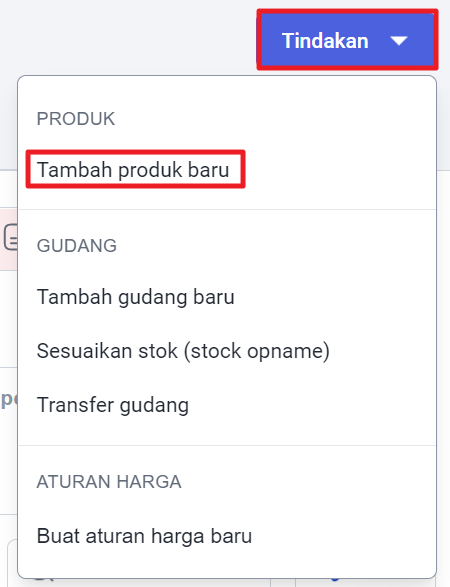Select Buat aturan harga baru
Viewport: 450px width, 587px height.
[x=144, y=536]
